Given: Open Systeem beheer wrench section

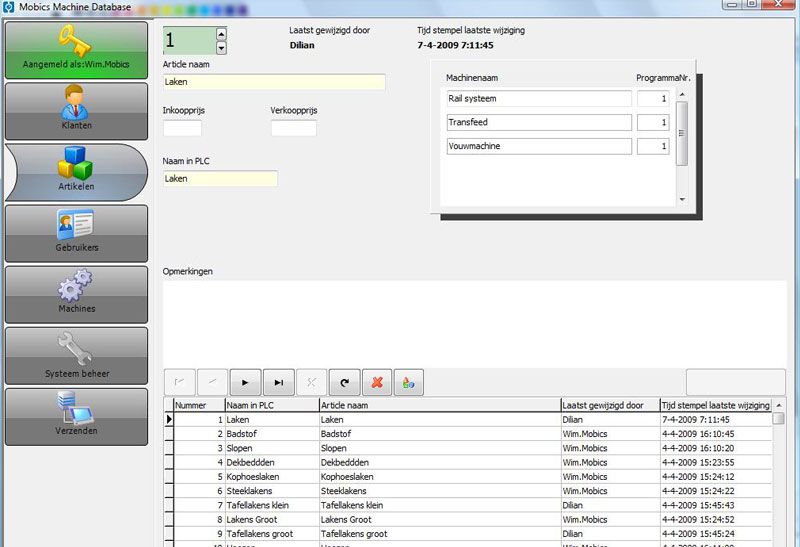Looking at the screenshot, I should coord(76,355).
